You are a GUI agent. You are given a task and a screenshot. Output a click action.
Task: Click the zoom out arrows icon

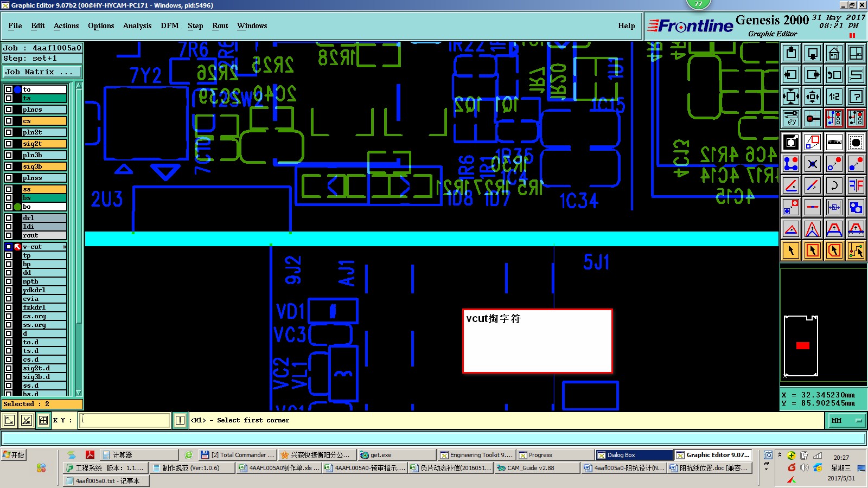tap(813, 97)
